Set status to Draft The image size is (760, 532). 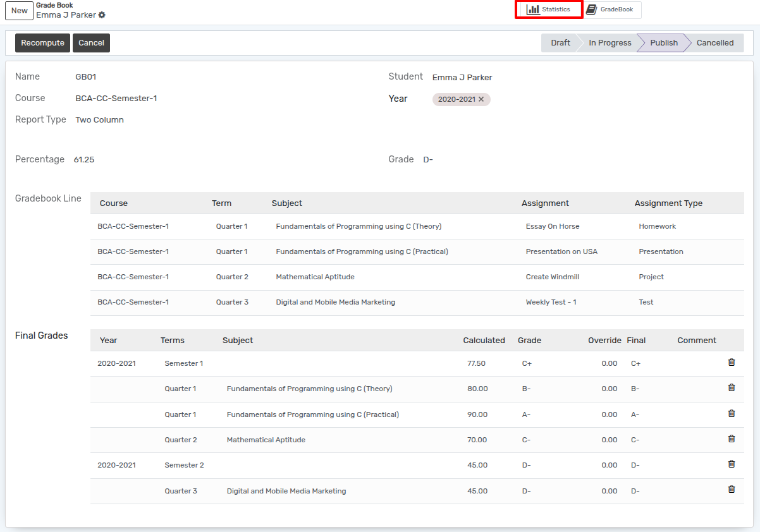[560, 43]
